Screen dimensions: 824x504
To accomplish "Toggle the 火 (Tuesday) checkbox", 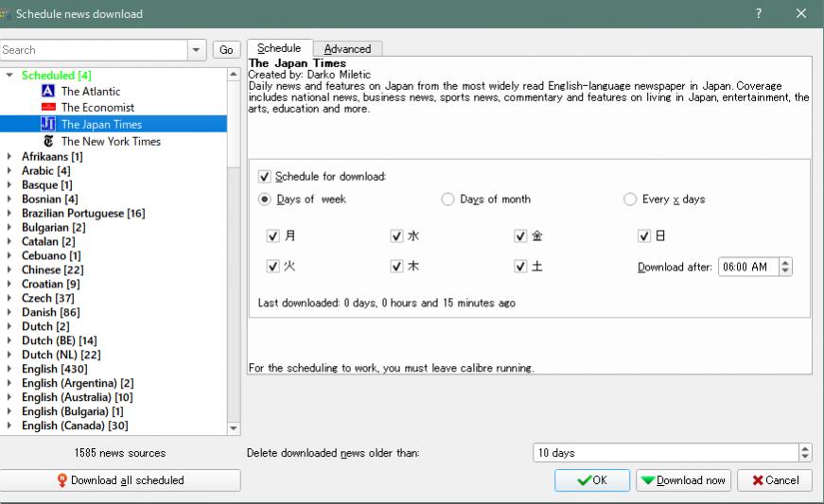I will click(x=272, y=267).
